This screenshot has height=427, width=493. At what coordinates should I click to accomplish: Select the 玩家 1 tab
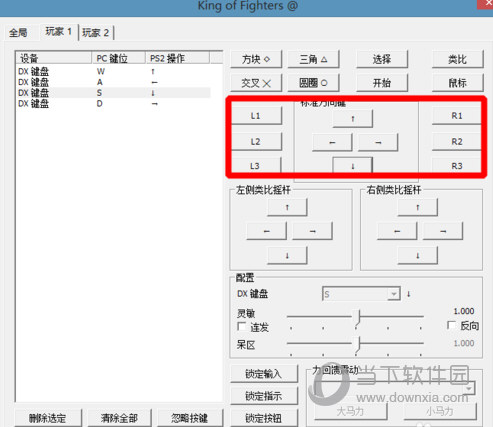coord(59,32)
